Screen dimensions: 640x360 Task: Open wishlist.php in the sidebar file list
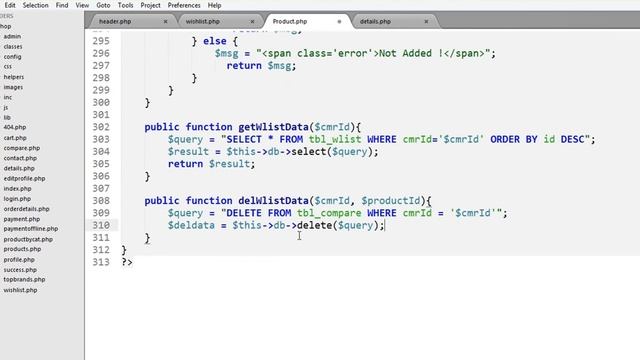point(20,290)
